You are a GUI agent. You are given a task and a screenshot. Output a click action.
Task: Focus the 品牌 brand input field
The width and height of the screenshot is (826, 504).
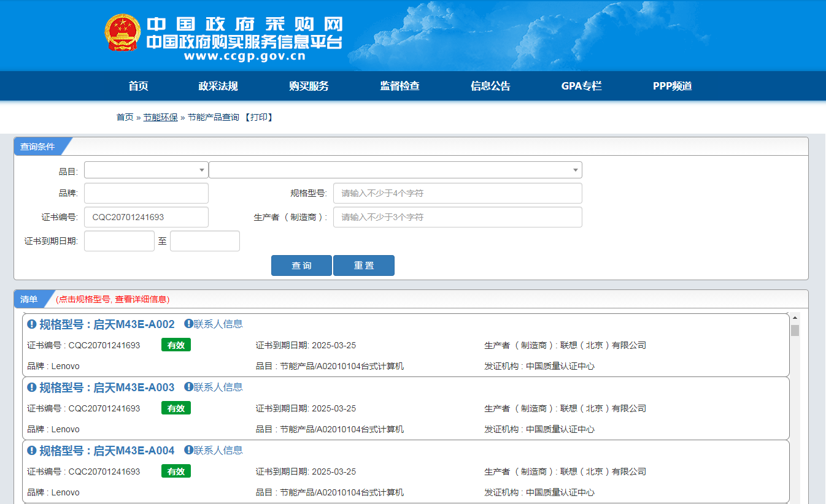coord(146,193)
